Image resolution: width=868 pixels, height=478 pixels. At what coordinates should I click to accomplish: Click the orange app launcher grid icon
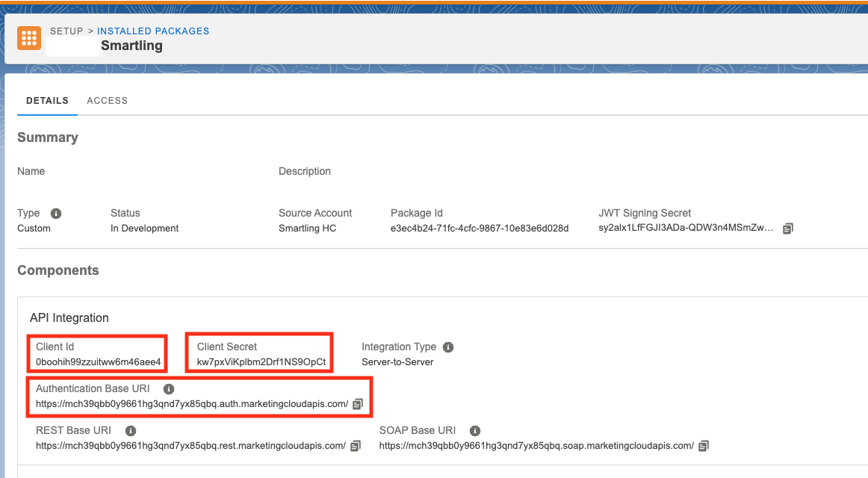coord(29,38)
